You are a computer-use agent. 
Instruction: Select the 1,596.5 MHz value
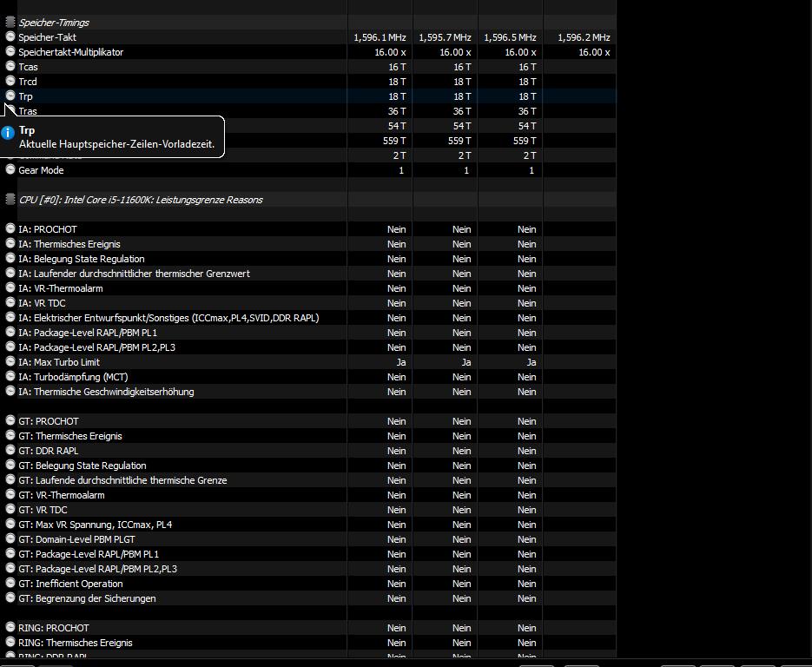click(510, 37)
